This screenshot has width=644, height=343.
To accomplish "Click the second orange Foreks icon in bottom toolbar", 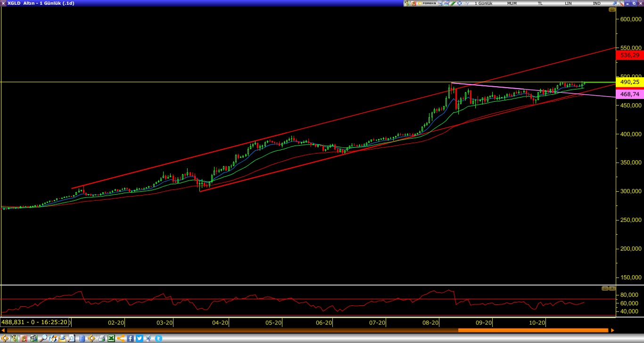I will [x=91, y=338].
